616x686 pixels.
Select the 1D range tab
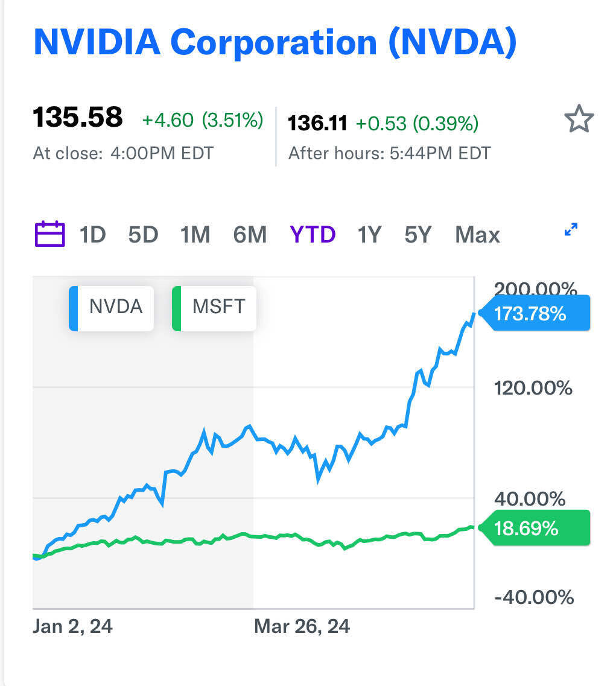coord(92,234)
